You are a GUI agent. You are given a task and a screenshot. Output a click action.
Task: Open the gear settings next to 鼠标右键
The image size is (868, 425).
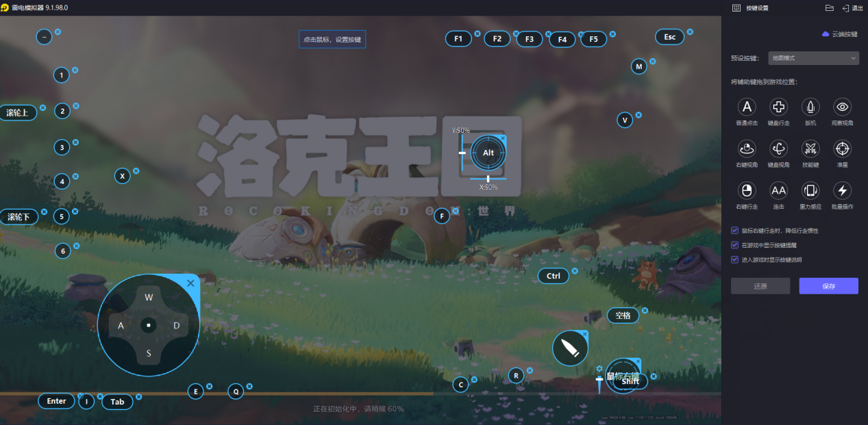599,369
